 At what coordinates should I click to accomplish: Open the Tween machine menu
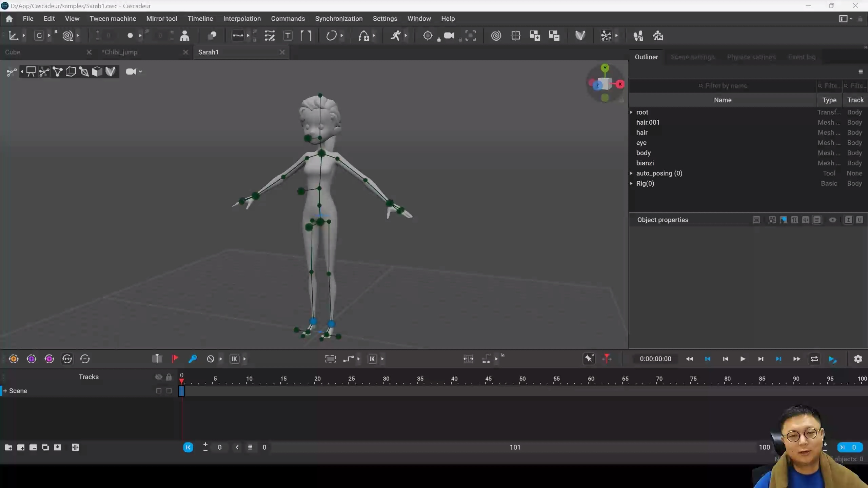point(113,19)
